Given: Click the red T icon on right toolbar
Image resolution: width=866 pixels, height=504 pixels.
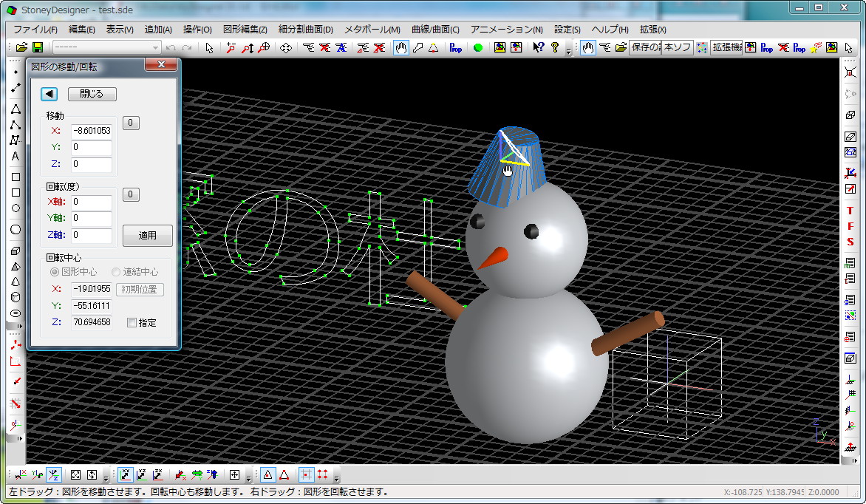Looking at the screenshot, I should click(x=850, y=211).
